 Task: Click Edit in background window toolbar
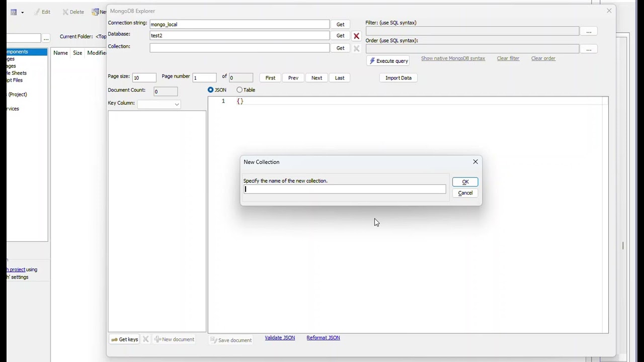[x=42, y=12]
